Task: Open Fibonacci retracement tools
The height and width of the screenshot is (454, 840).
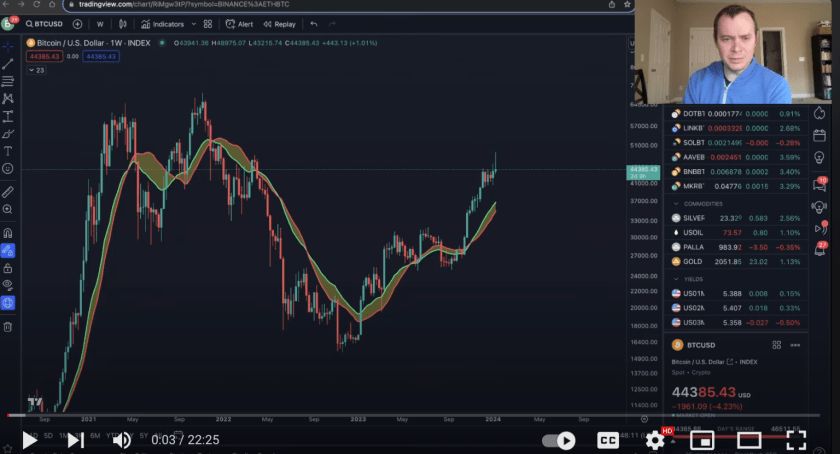Action: [x=8, y=81]
